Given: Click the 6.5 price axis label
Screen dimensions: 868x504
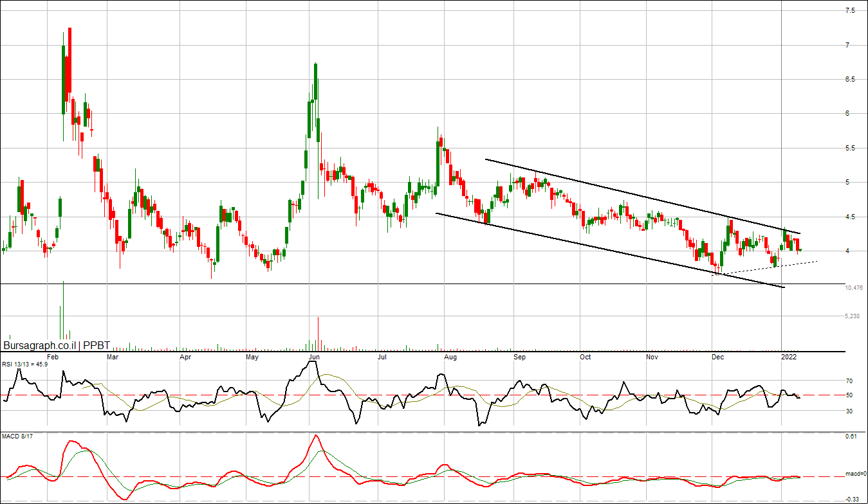Looking at the screenshot, I should point(851,79).
